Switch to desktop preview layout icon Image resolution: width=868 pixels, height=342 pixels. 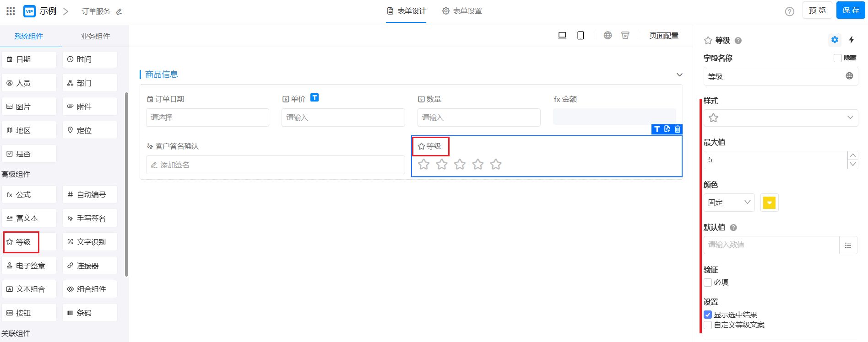click(x=562, y=36)
